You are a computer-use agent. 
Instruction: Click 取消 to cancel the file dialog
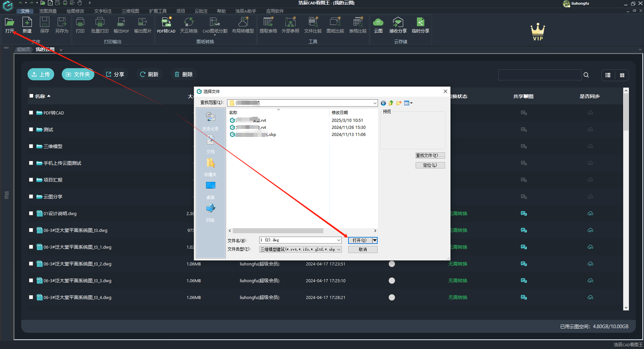point(363,249)
